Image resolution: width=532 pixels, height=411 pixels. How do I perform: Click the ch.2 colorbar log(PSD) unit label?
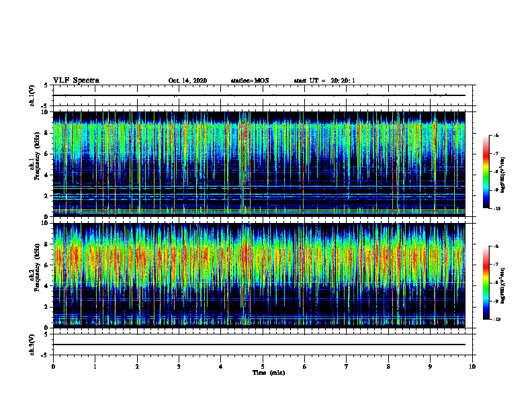tap(502, 285)
